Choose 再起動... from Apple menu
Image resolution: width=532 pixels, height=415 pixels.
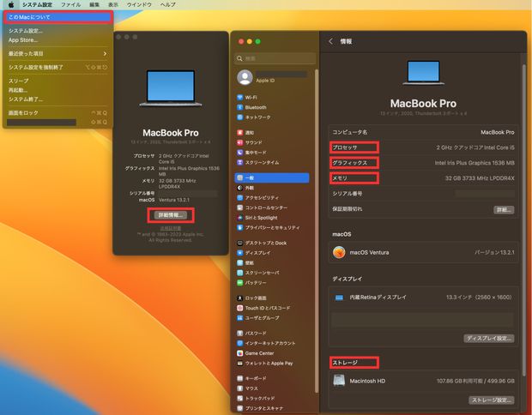(x=18, y=90)
